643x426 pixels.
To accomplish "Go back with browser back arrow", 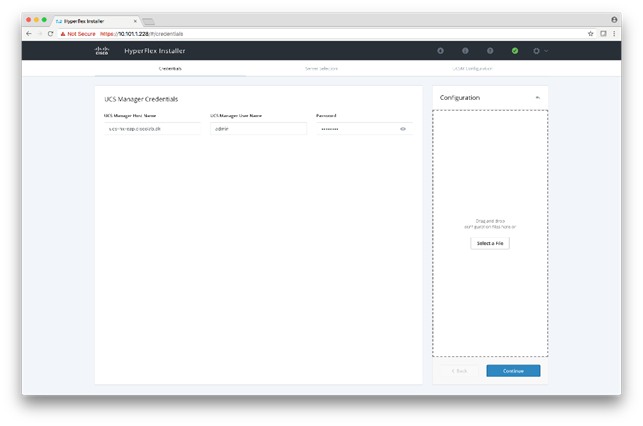I will 29,34.
